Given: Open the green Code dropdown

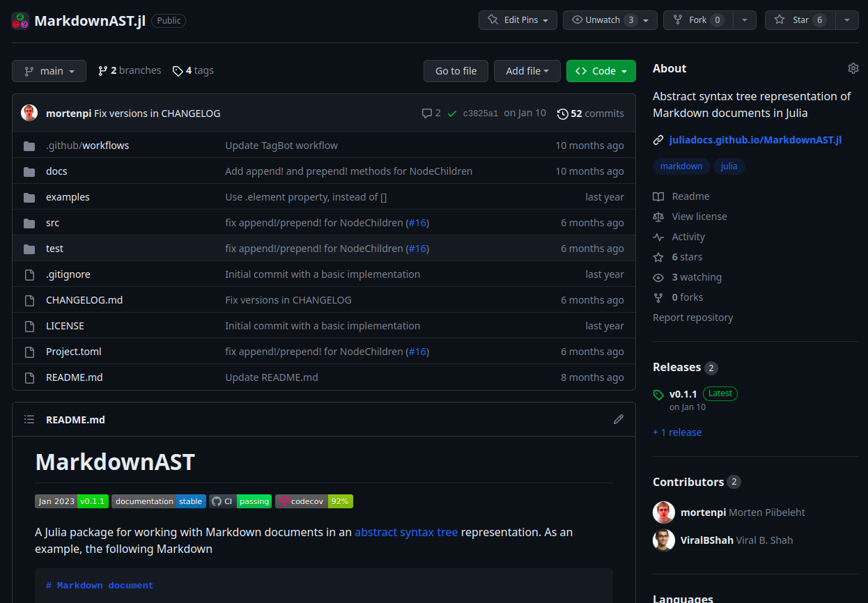Looking at the screenshot, I should (x=601, y=71).
